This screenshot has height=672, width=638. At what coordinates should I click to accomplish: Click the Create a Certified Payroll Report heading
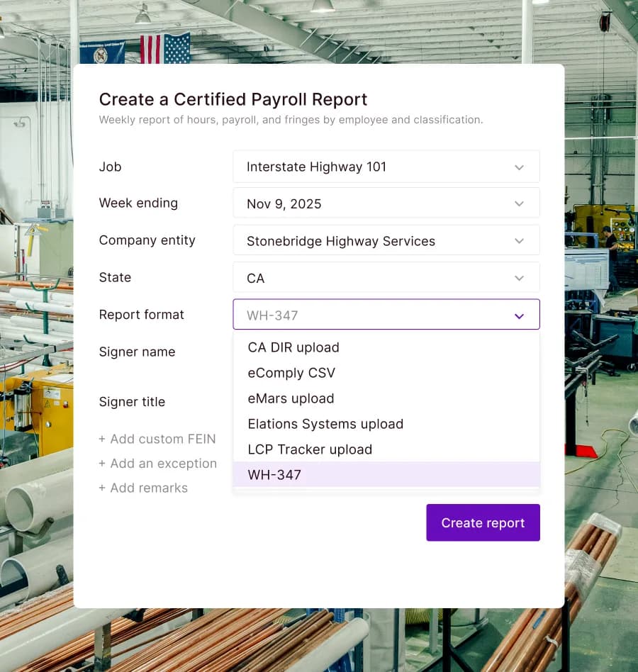233,99
